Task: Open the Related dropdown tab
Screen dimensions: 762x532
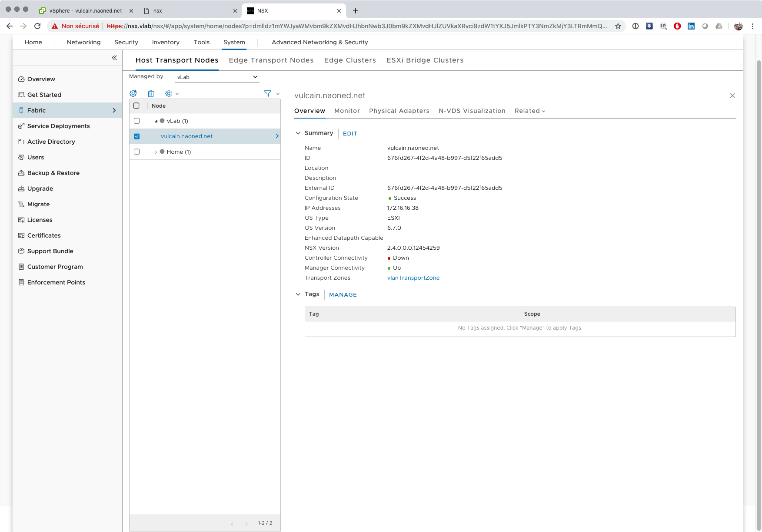Action: click(x=529, y=111)
